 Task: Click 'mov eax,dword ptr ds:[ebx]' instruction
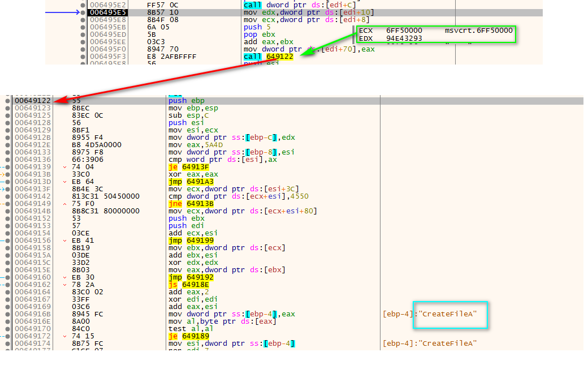pos(227,270)
